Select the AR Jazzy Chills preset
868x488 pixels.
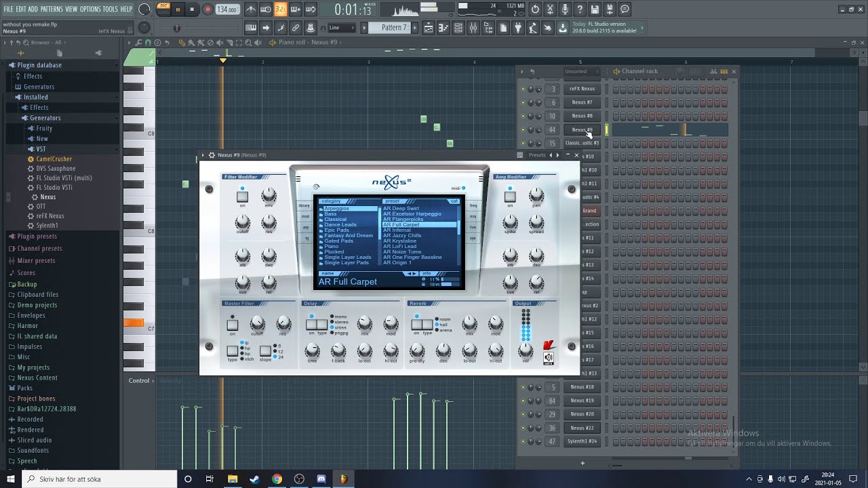pos(402,236)
